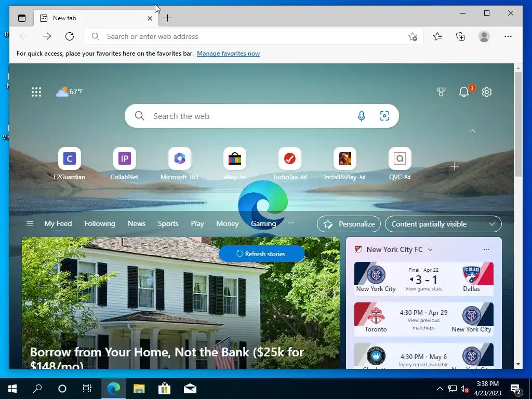Go forward using the forward arrow

tap(47, 36)
